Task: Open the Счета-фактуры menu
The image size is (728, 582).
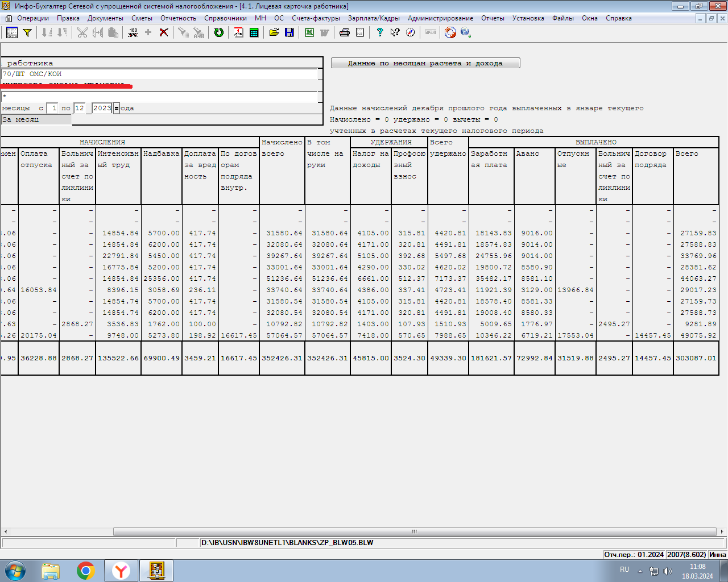Action: coord(316,18)
